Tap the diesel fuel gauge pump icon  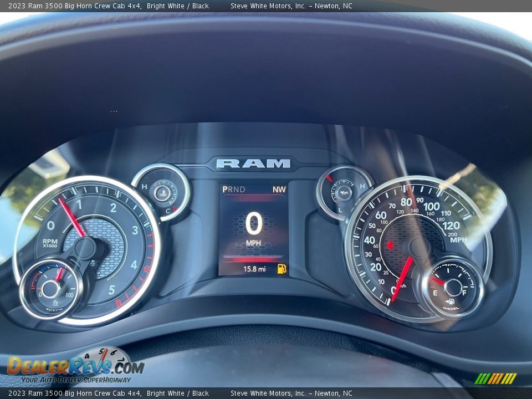450,301
